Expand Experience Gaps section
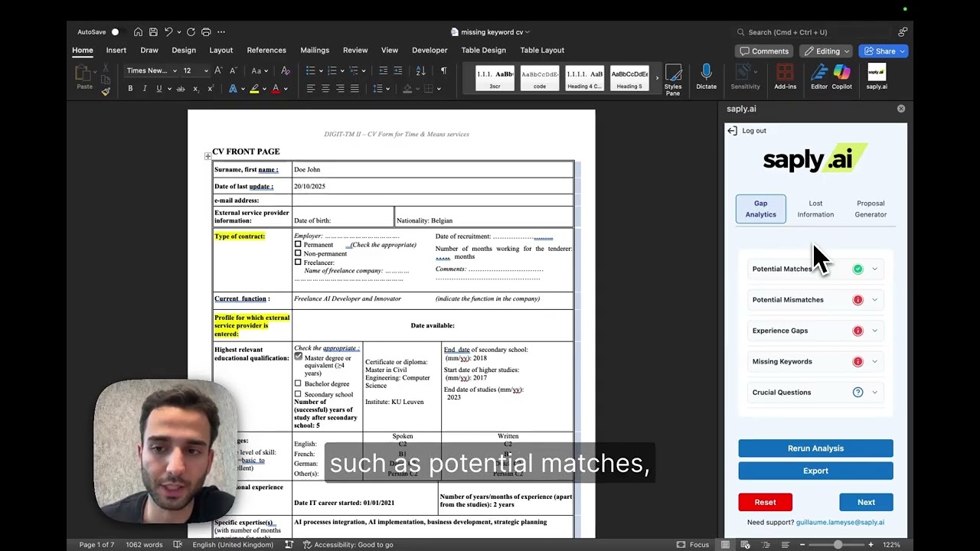The image size is (980, 551). pos(815,331)
